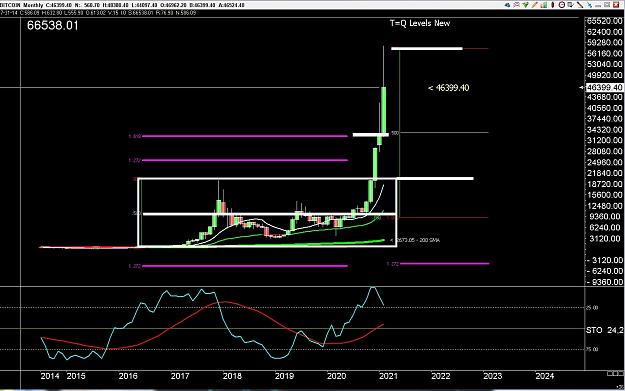The height and width of the screenshot is (391, 625).
Task: Click the "< 46399.40" price annotation
Action: tap(448, 88)
